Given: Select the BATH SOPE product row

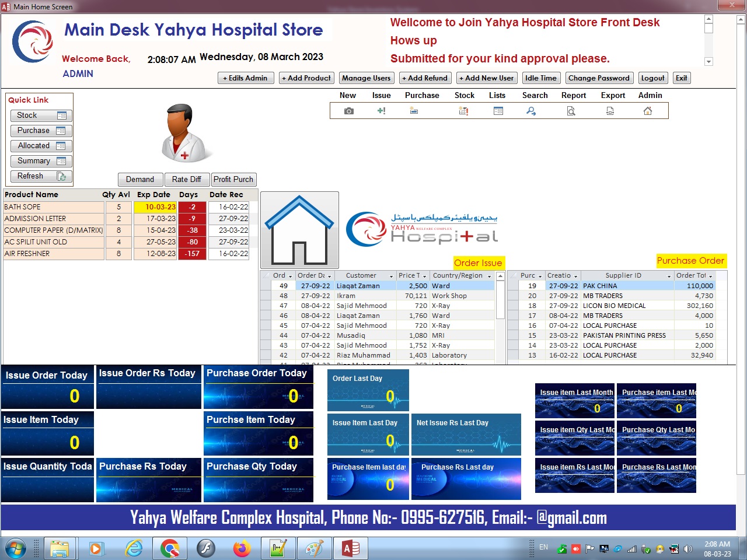Looking at the screenshot, I should tap(126, 207).
